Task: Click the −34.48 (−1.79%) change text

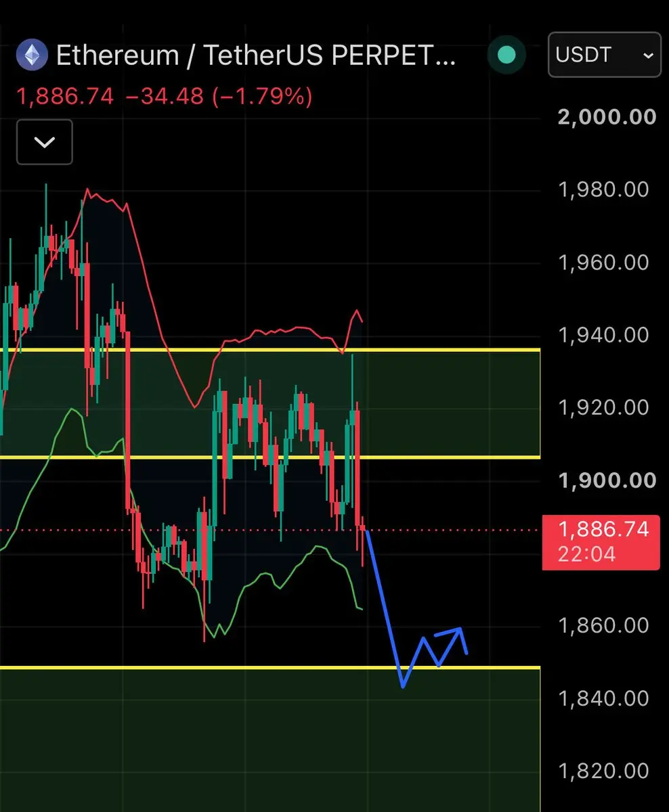Action: pos(219,96)
